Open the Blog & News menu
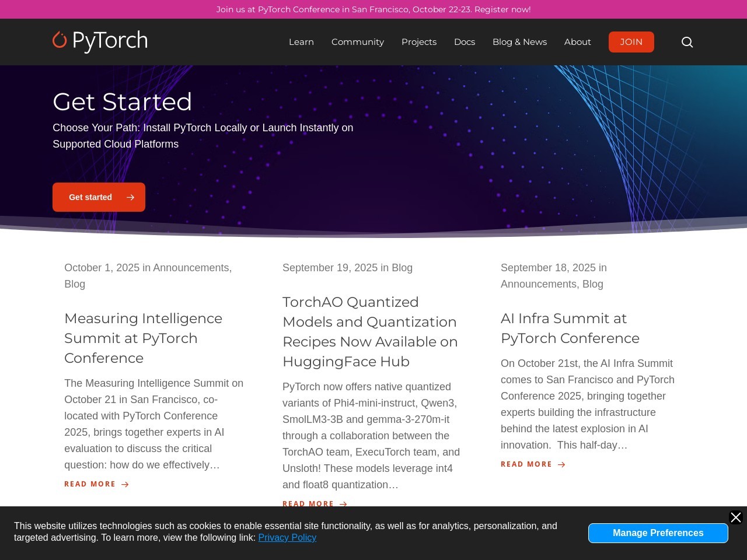The height and width of the screenshot is (560, 747). coord(519,42)
